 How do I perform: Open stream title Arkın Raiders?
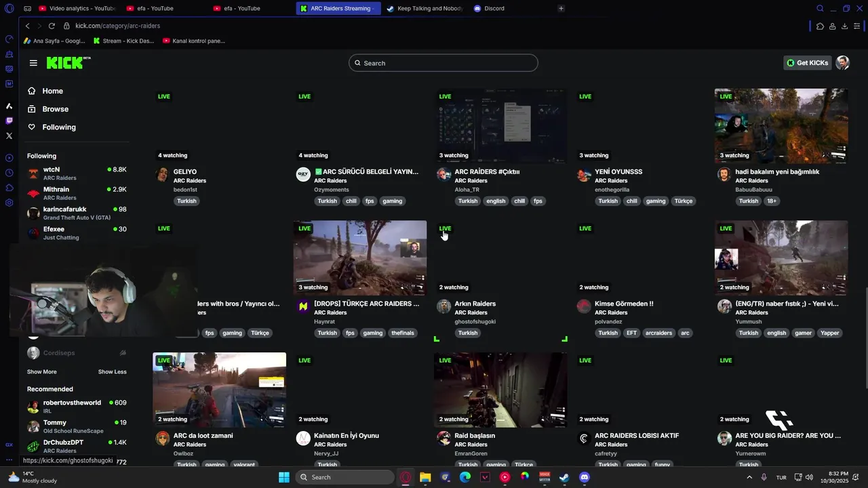coord(475,304)
